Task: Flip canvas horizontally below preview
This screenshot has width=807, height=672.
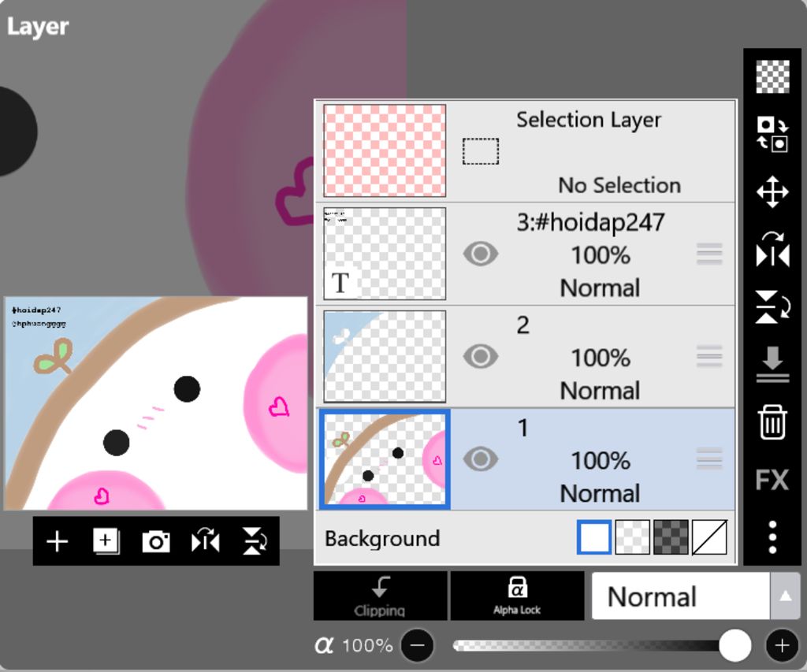Action: coord(206,541)
